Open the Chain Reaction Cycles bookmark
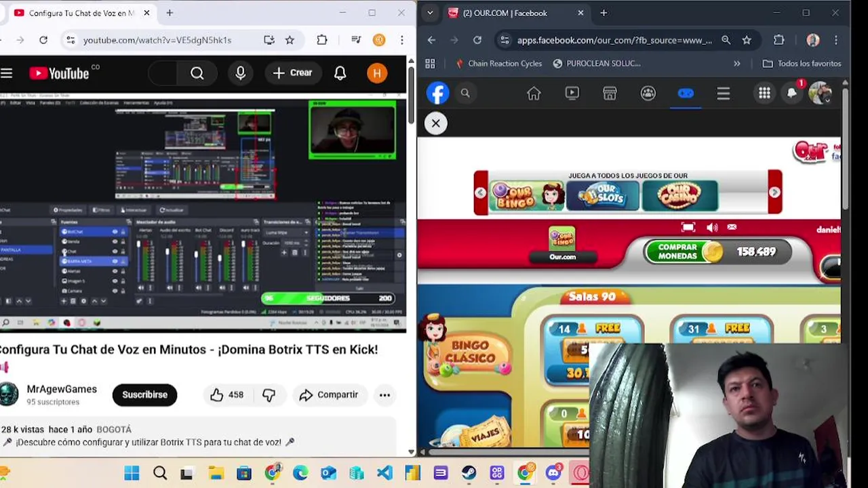Image resolution: width=868 pixels, height=488 pixels. (498, 63)
